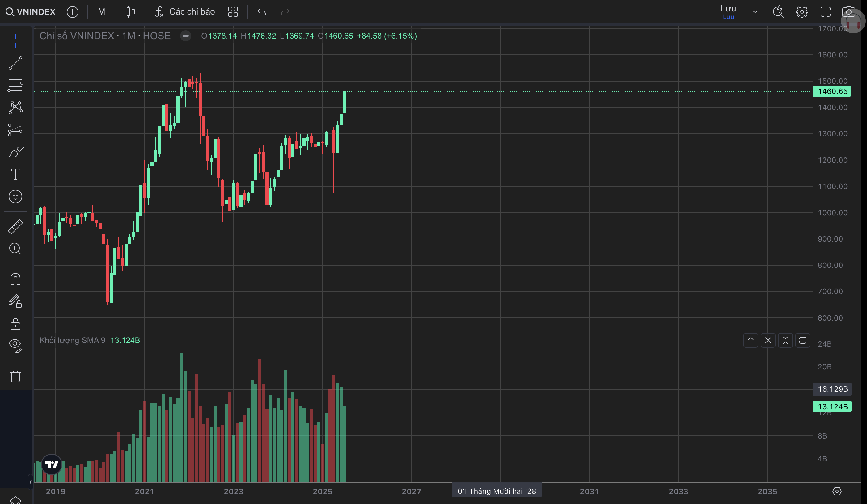
Task: Select the text annotation tool
Action: 15,174
